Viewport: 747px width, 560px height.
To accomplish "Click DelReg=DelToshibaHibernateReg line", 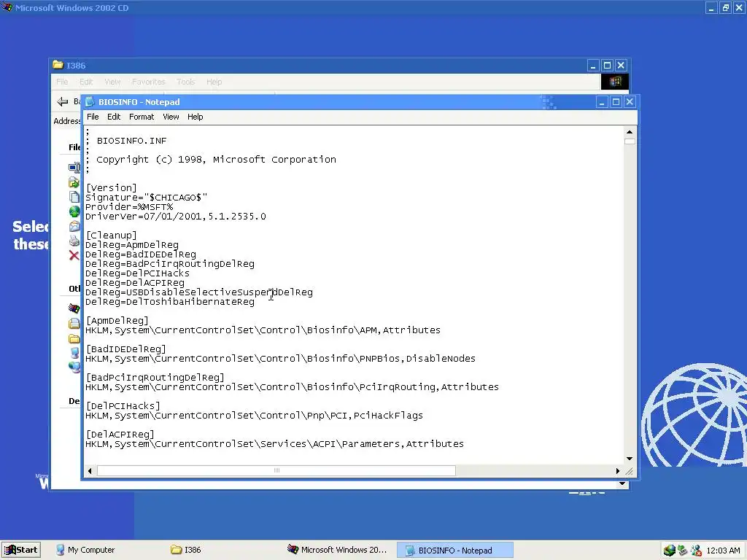I will (170, 302).
